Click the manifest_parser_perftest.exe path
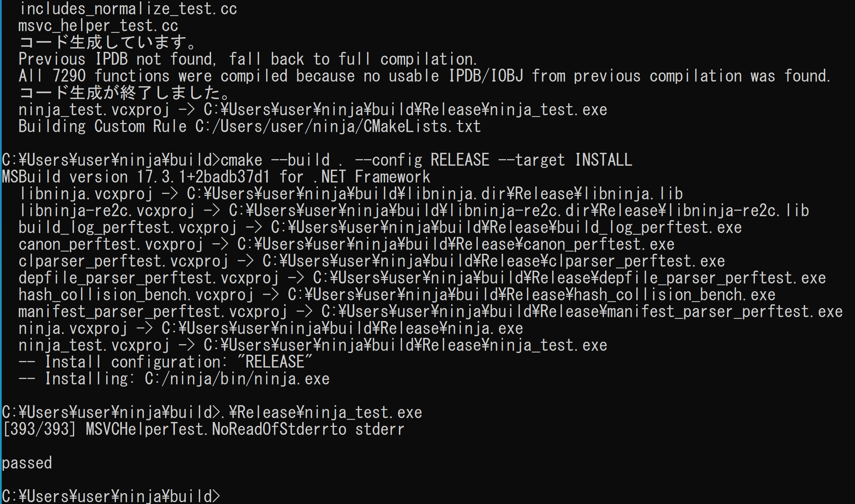This screenshot has width=855, height=504. point(582,312)
